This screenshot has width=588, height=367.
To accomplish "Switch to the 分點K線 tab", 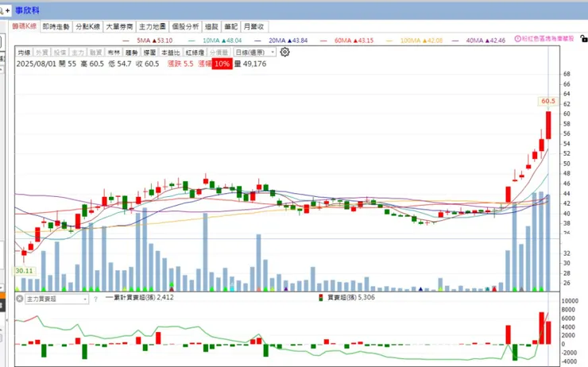I will (87, 27).
